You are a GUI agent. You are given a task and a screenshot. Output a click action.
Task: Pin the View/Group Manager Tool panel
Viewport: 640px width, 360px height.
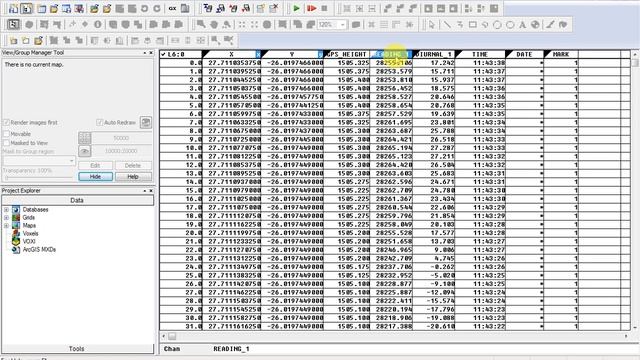click(144, 53)
